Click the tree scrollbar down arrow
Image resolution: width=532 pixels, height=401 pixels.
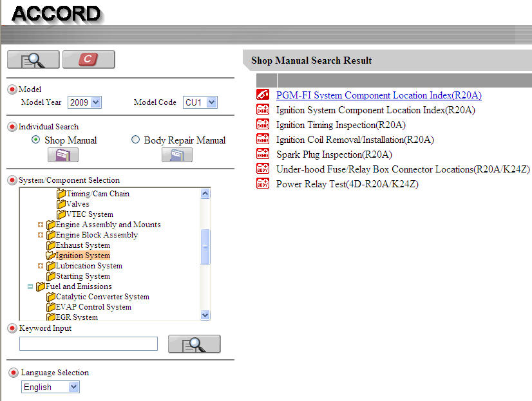(205, 315)
